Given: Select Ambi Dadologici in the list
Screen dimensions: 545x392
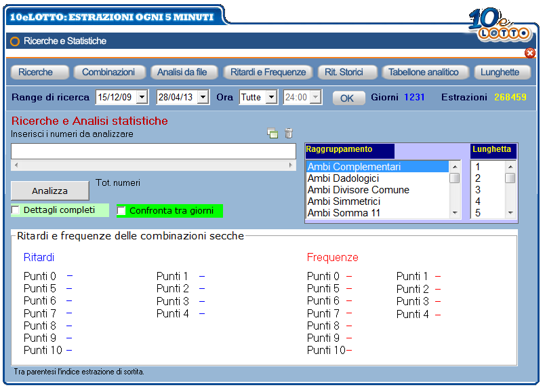Looking at the screenshot, I should 377,178.
